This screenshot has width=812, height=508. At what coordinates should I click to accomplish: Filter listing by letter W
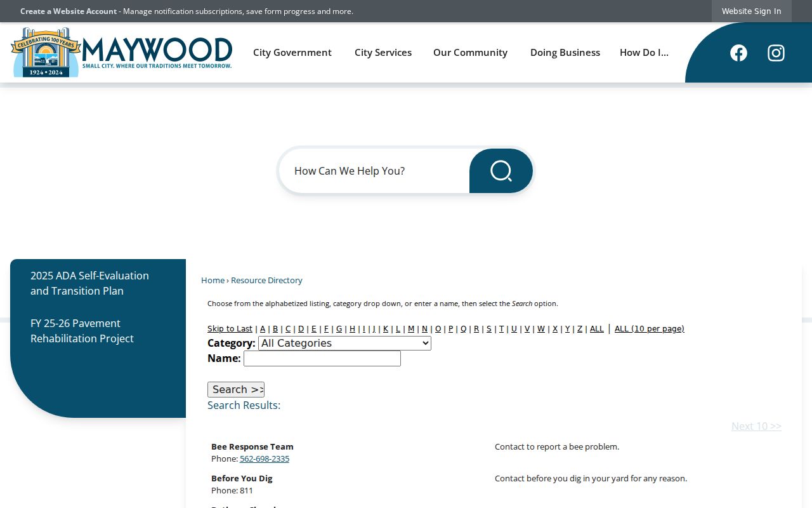(541, 329)
